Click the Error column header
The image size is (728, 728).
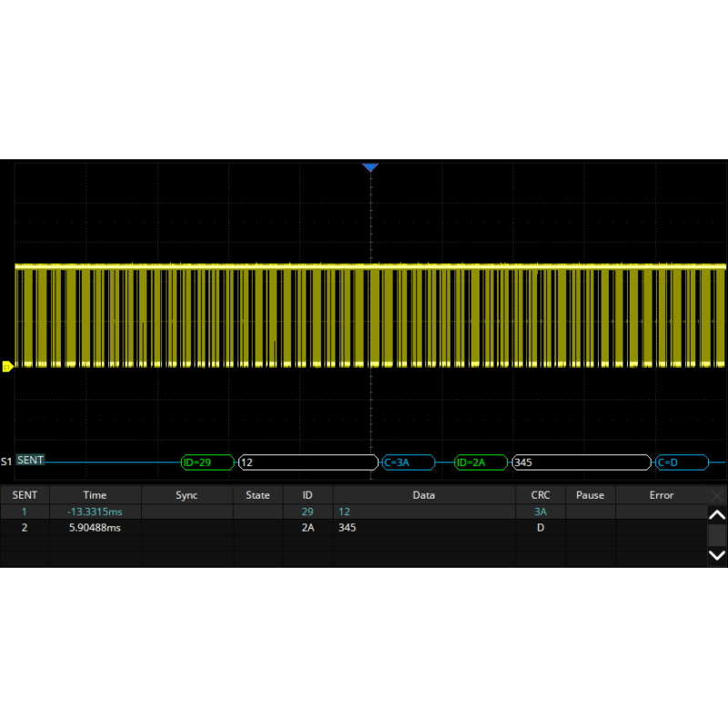661,495
